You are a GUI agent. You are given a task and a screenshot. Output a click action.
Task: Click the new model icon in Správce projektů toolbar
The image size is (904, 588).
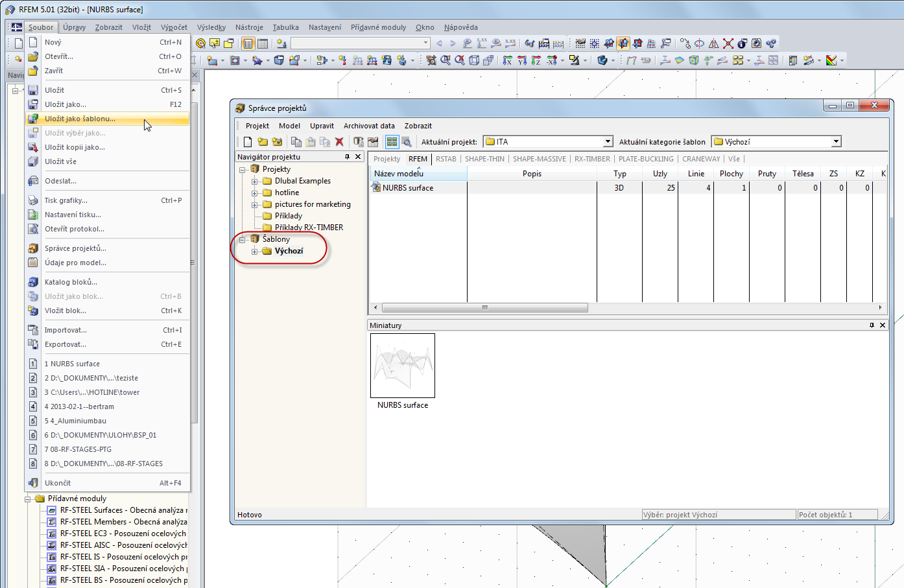(247, 142)
